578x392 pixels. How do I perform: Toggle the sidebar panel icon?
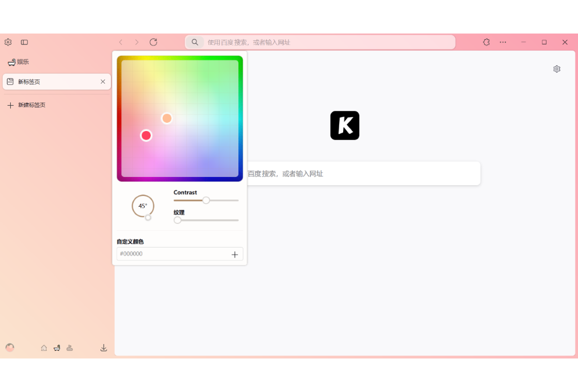click(x=24, y=42)
